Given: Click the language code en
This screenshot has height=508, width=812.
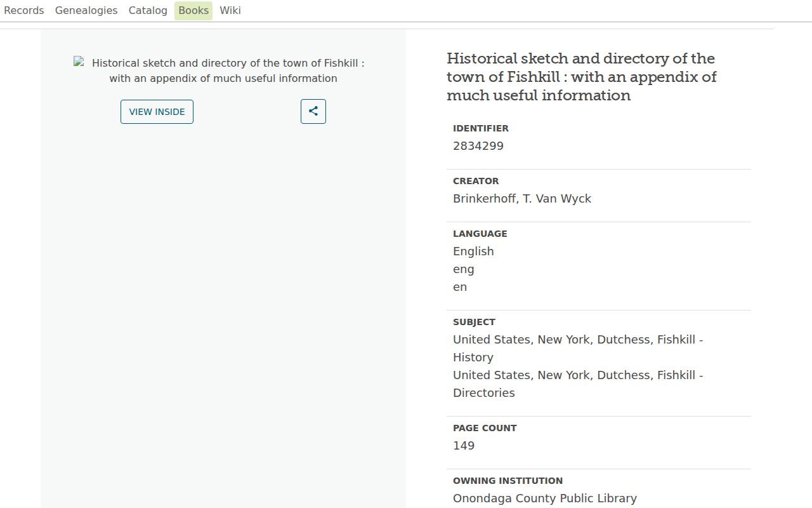Looking at the screenshot, I should 460,287.
